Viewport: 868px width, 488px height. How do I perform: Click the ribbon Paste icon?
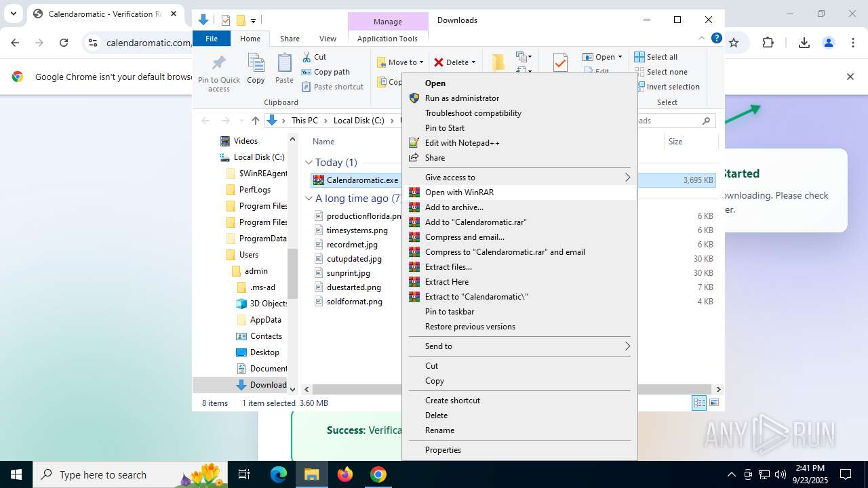284,69
